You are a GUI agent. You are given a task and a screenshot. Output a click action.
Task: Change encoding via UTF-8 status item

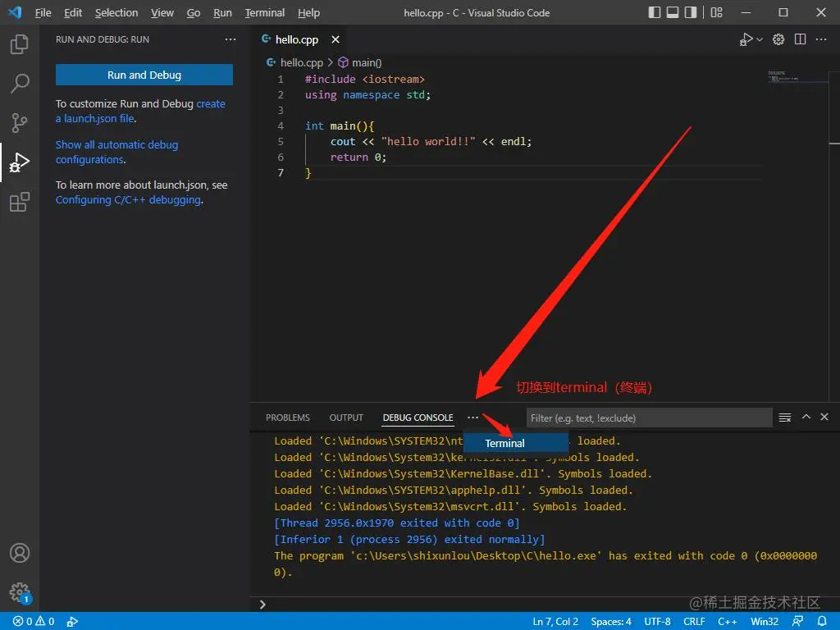click(x=657, y=622)
